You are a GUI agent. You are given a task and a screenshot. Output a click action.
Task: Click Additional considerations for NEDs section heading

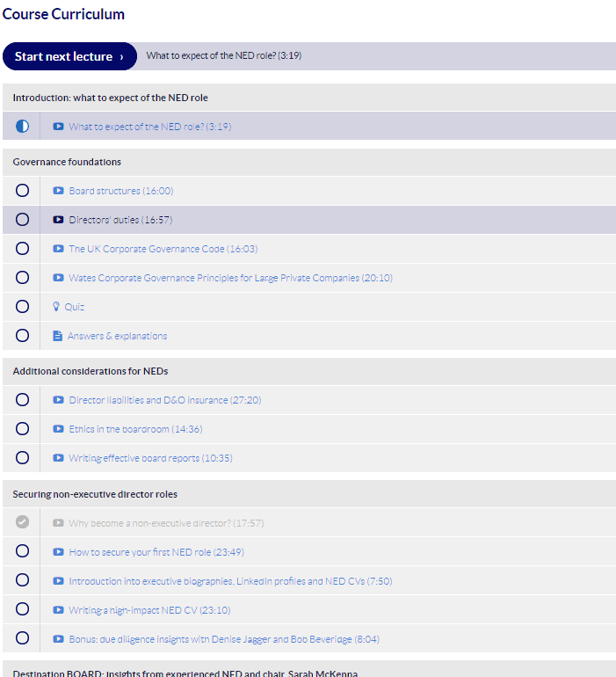pos(91,371)
